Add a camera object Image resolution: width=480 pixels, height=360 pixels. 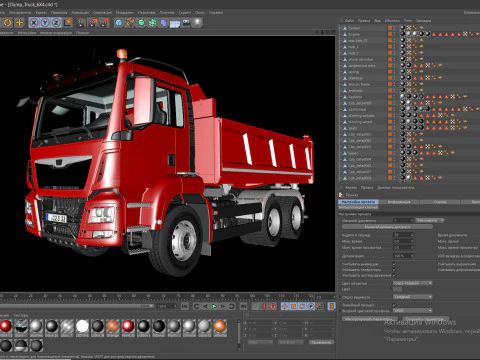click(x=186, y=23)
